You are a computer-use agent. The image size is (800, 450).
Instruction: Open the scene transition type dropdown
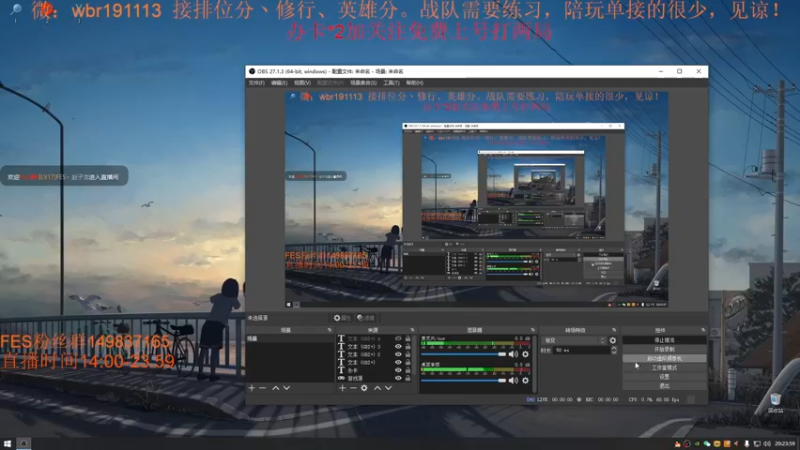(x=574, y=340)
